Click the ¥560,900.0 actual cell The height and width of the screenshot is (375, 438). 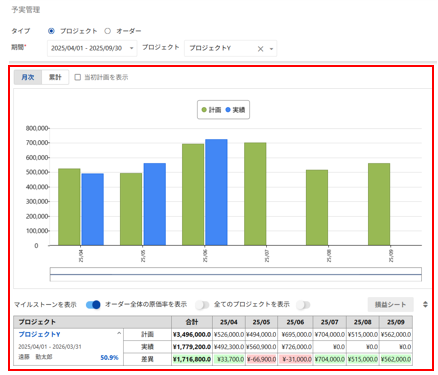click(262, 347)
